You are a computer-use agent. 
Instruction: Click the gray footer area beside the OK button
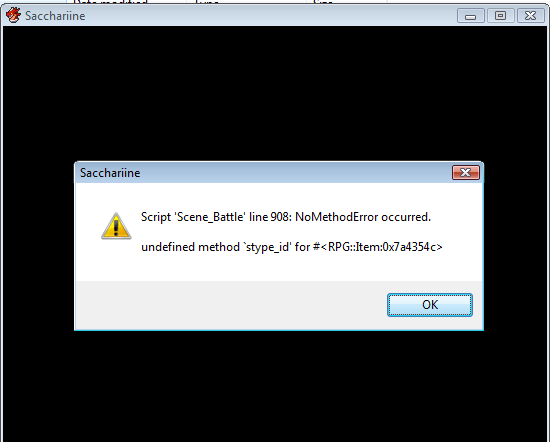(232, 305)
